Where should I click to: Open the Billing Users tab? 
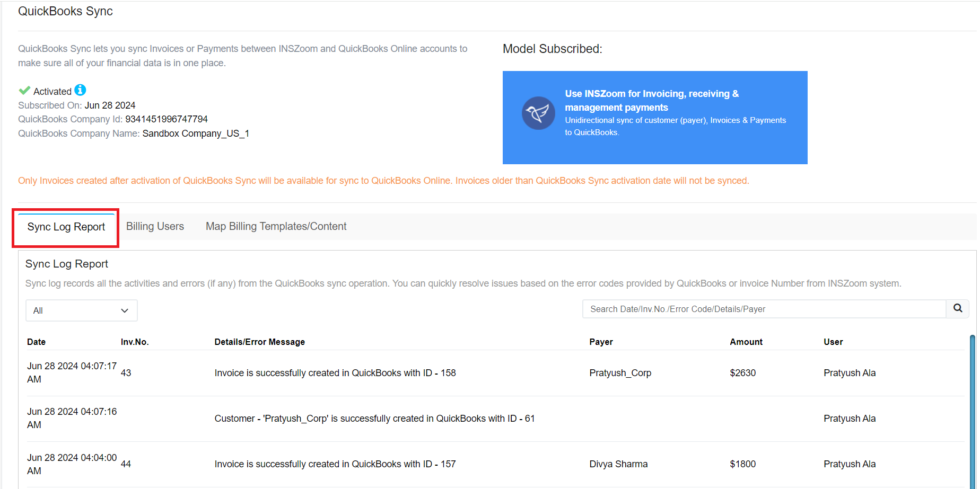(x=155, y=226)
